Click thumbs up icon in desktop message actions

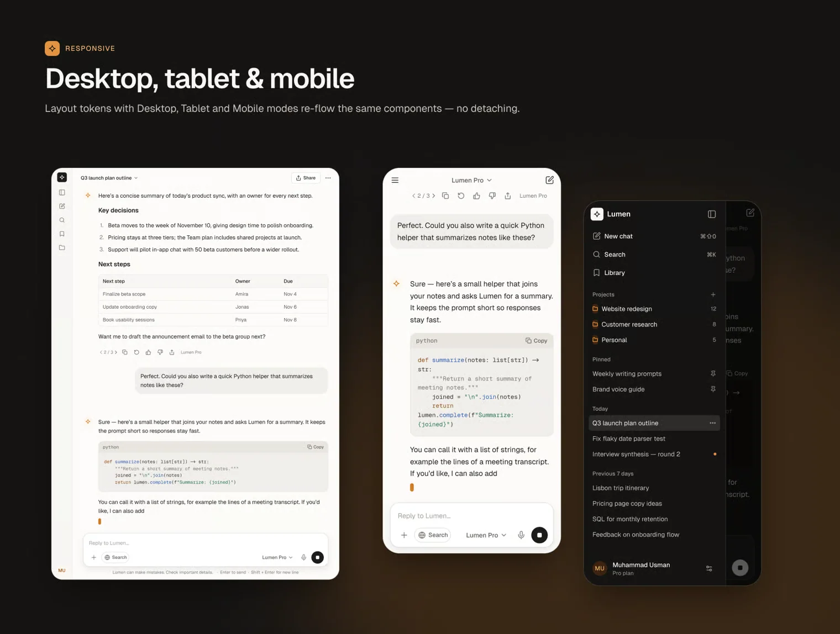click(x=148, y=352)
